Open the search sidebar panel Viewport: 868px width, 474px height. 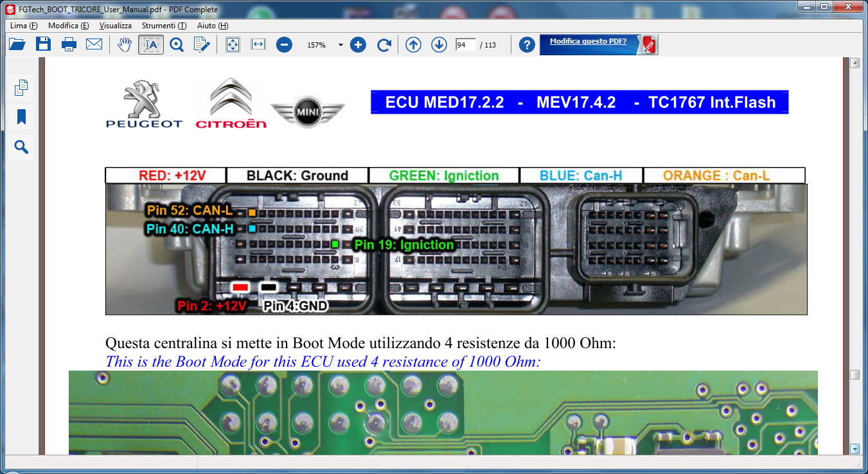point(21,148)
